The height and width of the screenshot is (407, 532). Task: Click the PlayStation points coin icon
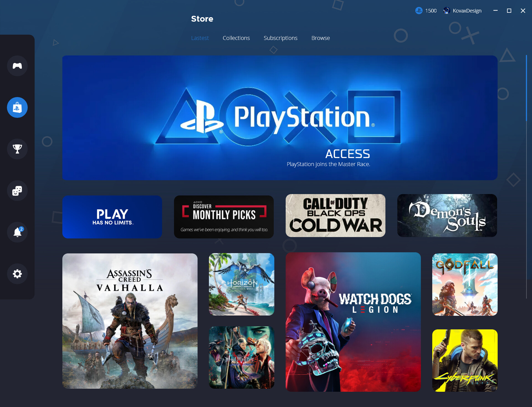click(x=419, y=11)
